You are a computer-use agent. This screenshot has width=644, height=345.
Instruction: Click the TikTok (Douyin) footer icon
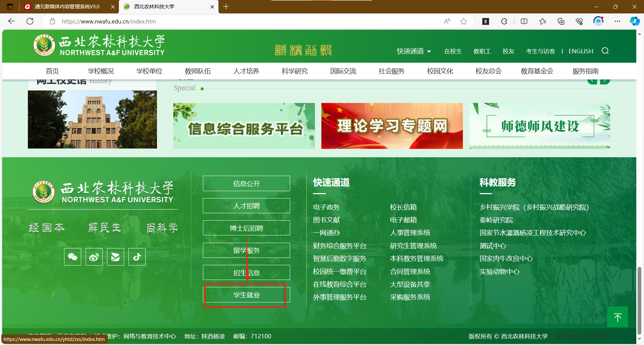[137, 257]
